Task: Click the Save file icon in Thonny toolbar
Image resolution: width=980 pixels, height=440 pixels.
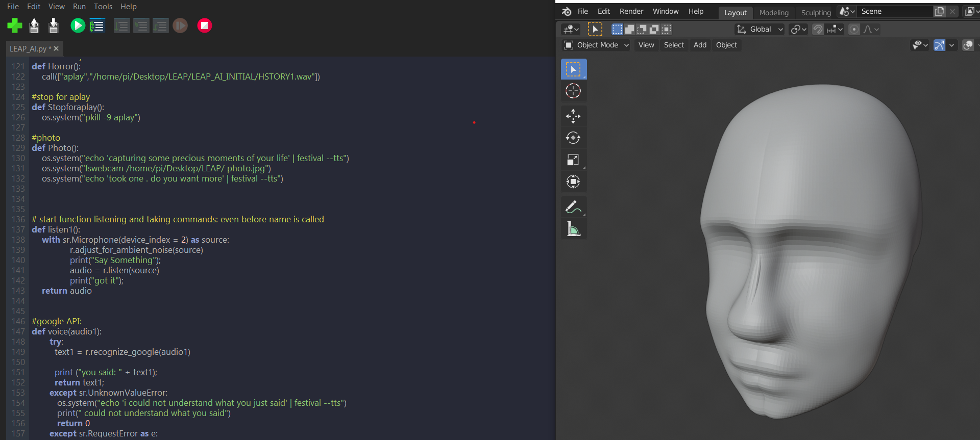Action: 54,25
